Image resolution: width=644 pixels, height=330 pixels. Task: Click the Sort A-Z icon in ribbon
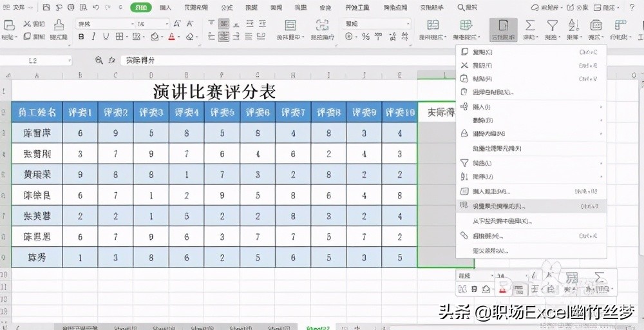pos(573,26)
